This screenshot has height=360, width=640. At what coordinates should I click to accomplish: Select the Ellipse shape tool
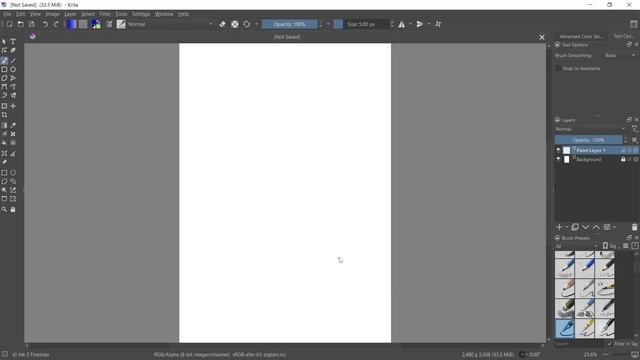[13, 69]
